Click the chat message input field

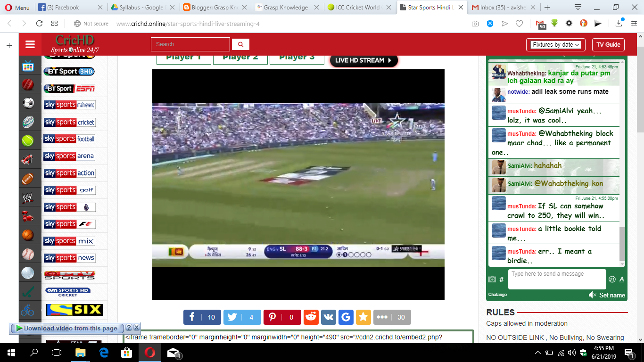(x=556, y=279)
